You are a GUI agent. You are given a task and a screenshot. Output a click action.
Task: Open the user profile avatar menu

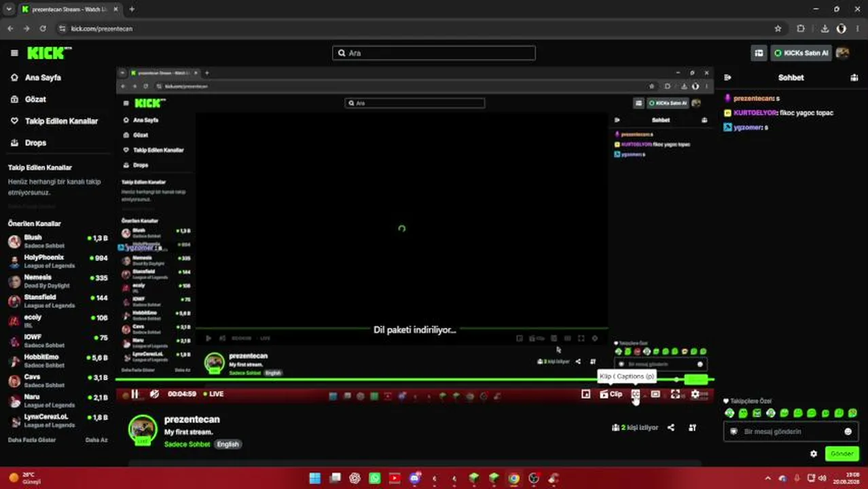pos(843,53)
